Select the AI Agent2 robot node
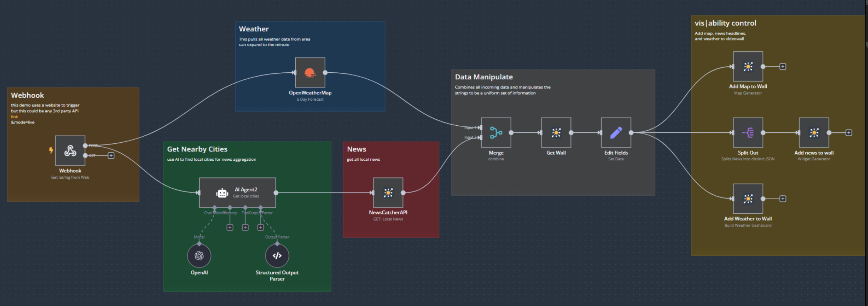 [238, 193]
